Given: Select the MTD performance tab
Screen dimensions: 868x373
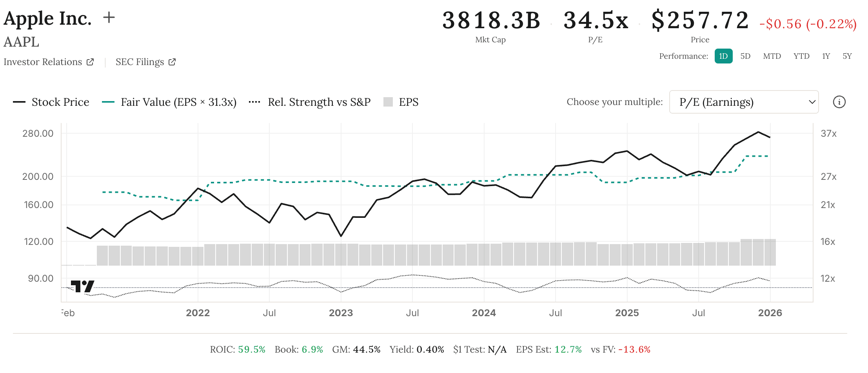Looking at the screenshot, I should 772,56.
